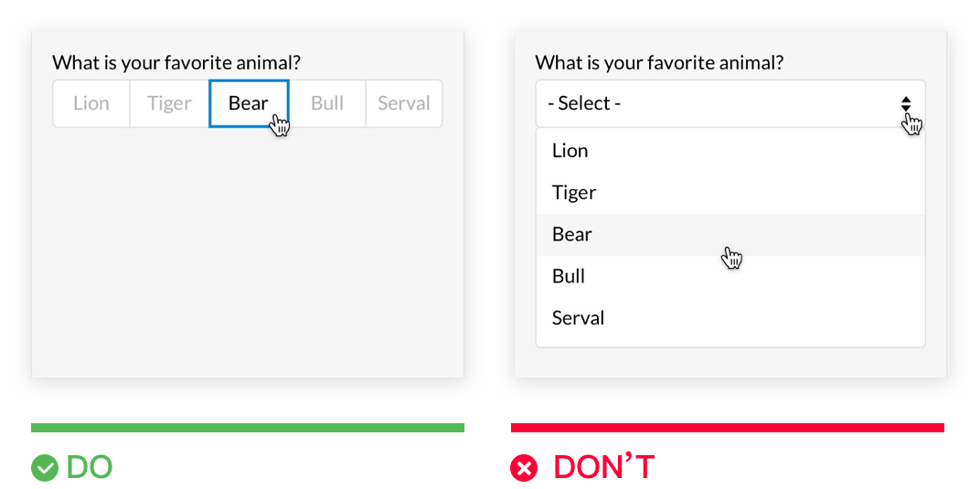Screen dimensions: 980x489
Task: Click the green DO label text
Action: 90,468
